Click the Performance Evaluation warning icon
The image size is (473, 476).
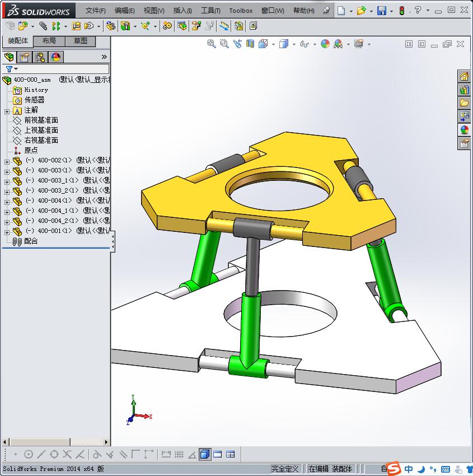click(239, 26)
